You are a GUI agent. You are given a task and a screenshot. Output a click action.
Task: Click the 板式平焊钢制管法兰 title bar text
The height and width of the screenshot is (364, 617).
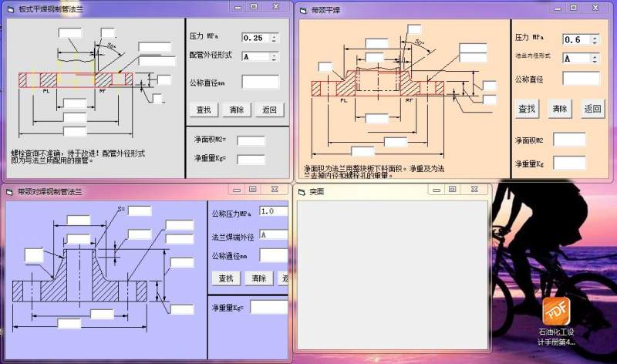tap(51, 9)
